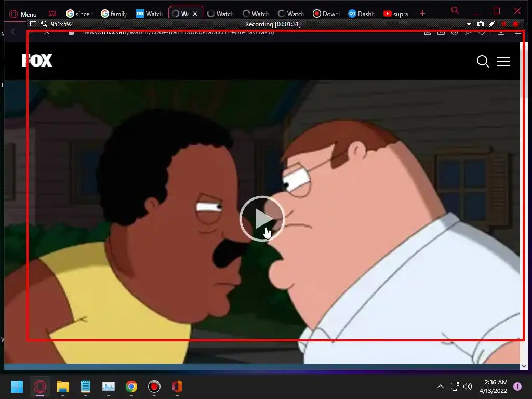Open the Opera Menu button
The width and height of the screenshot is (532, 399).
pos(23,14)
